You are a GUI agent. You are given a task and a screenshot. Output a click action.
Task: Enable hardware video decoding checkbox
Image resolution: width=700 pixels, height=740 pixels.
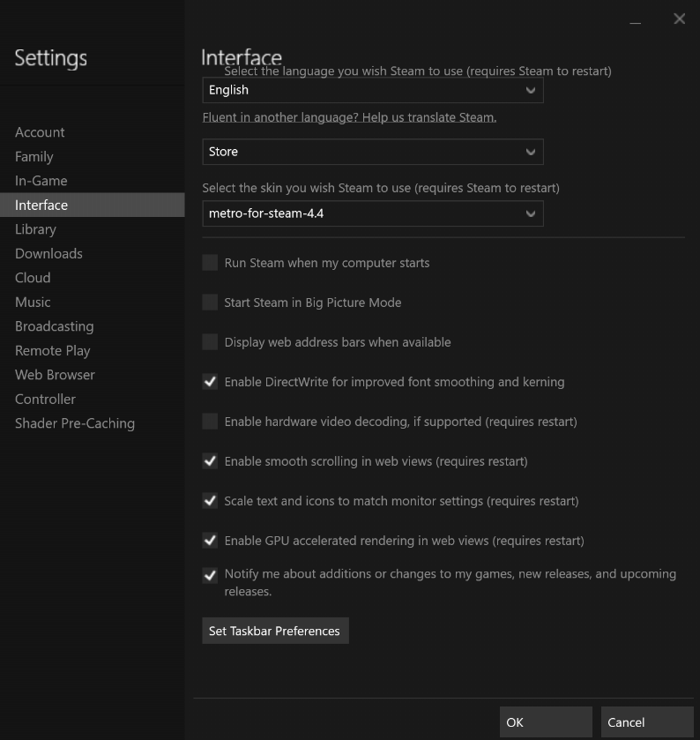point(210,422)
